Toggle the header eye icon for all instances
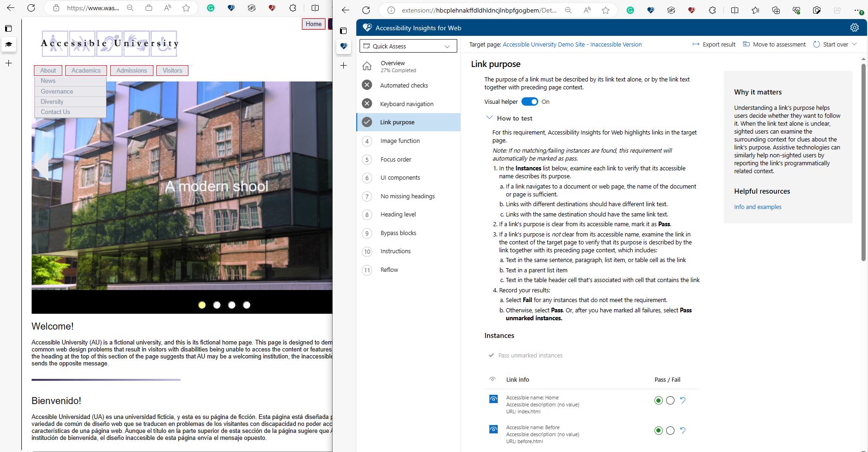 pos(493,379)
